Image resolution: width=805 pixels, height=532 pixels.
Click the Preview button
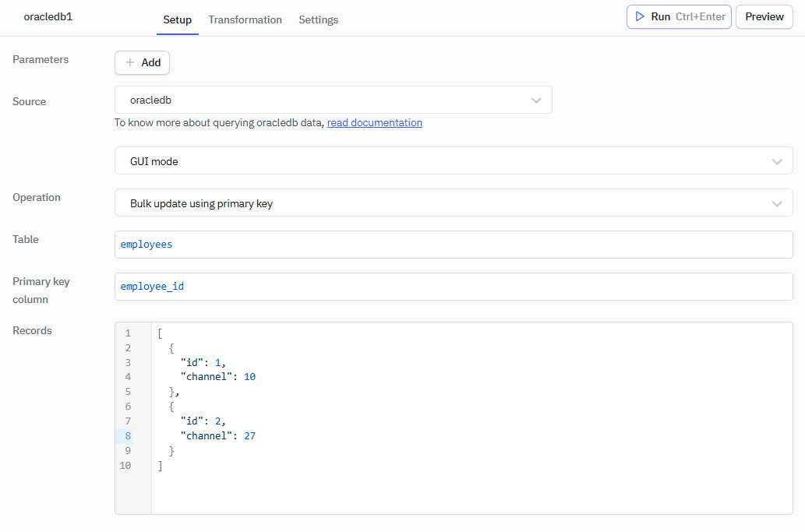click(x=764, y=16)
